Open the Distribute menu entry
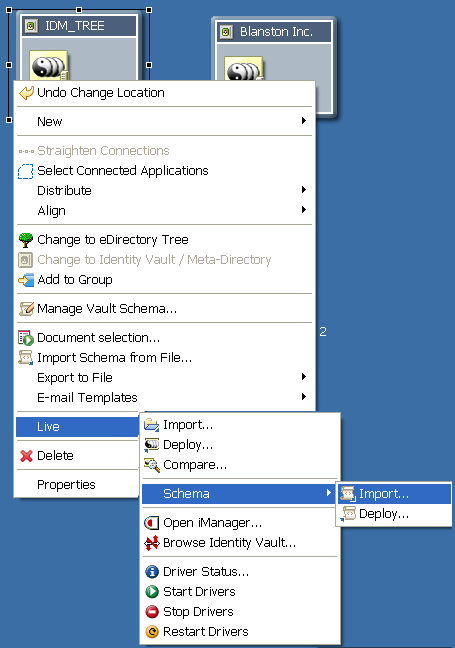455x648 pixels. tap(164, 191)
